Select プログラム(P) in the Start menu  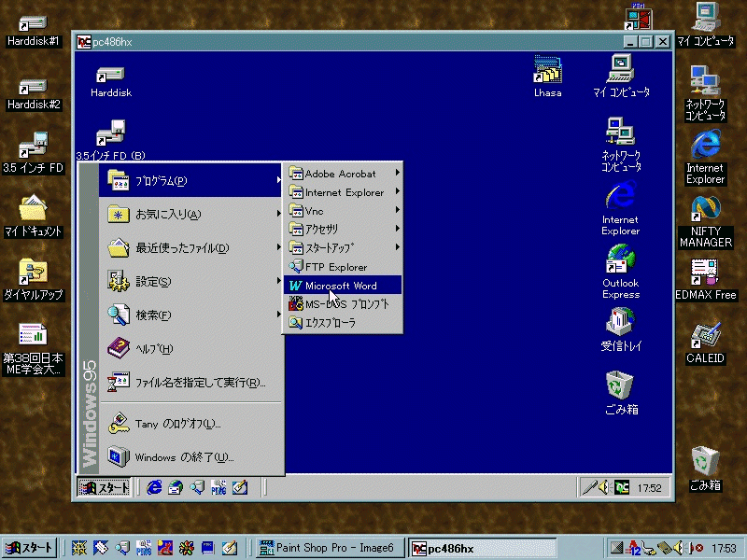click(x=190, y=180)
